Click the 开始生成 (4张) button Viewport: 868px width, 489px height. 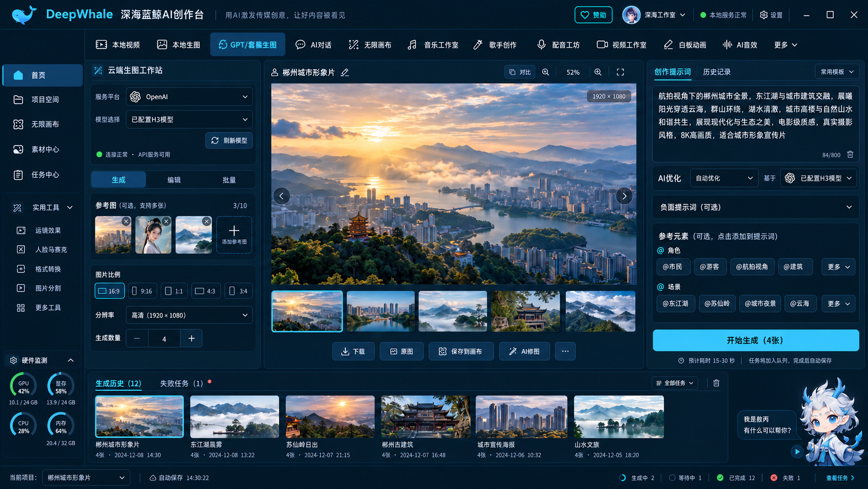(x=756, y=340)
